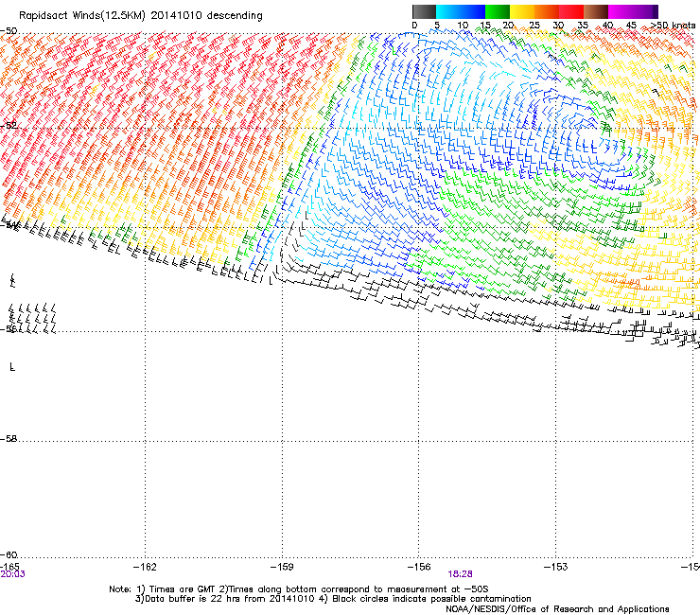The height and width of the screenshot is (615, 700).
Task: Click the -159 longitude axis label
Action: pyautogui.click(x=282, y=567)
